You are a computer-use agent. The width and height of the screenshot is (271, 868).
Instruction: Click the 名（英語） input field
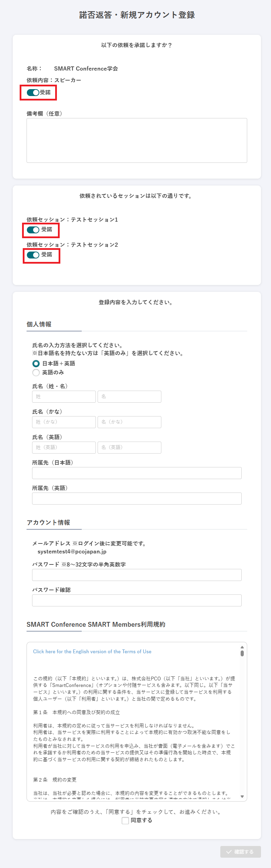point(129,447)
